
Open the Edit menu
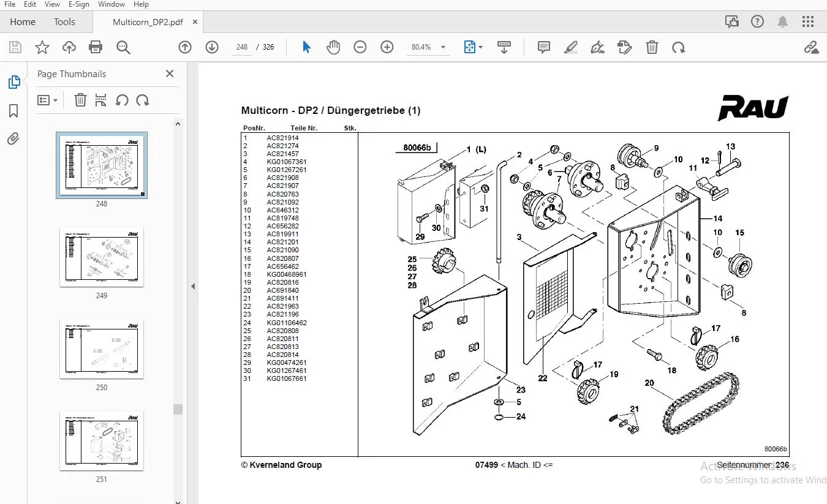(30, 4)
